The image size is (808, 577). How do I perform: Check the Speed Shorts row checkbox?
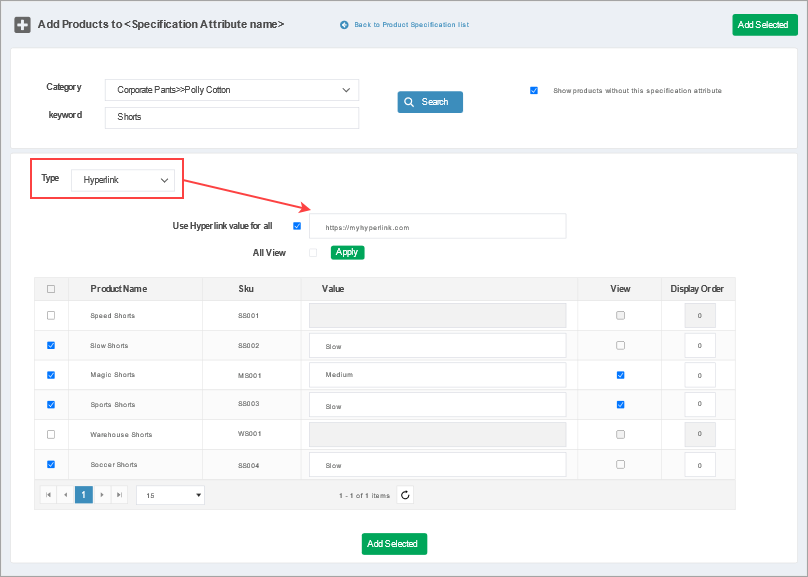click(51, 316)
